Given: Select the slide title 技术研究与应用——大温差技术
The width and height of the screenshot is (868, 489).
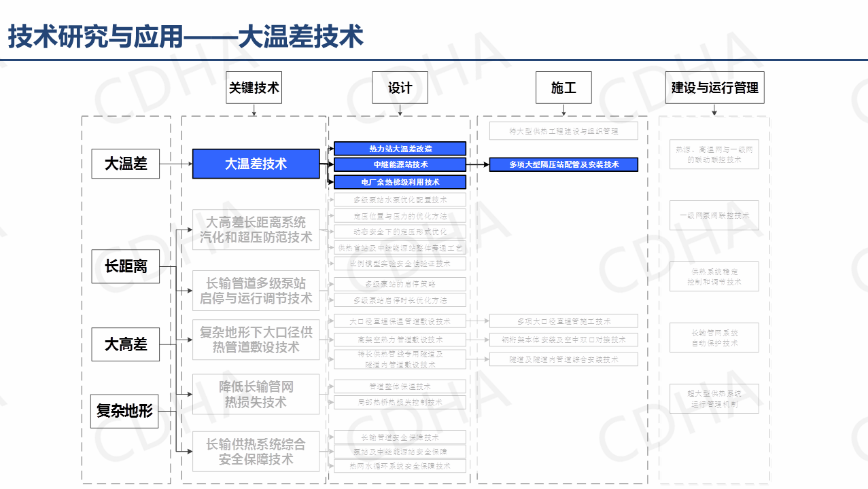Looking at the screenshot, I should [x=186, y=37].
